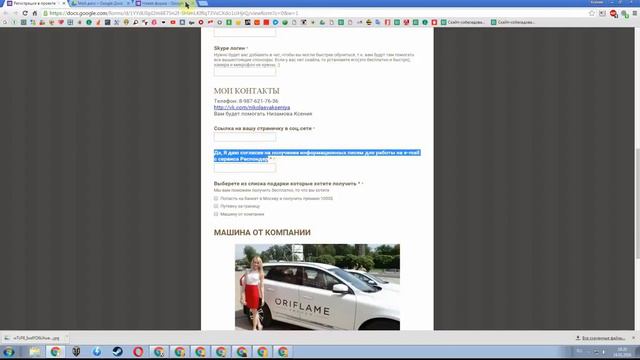640x360 pixels.
Task: Click the Skype логин input field
Action: point(245,72)
